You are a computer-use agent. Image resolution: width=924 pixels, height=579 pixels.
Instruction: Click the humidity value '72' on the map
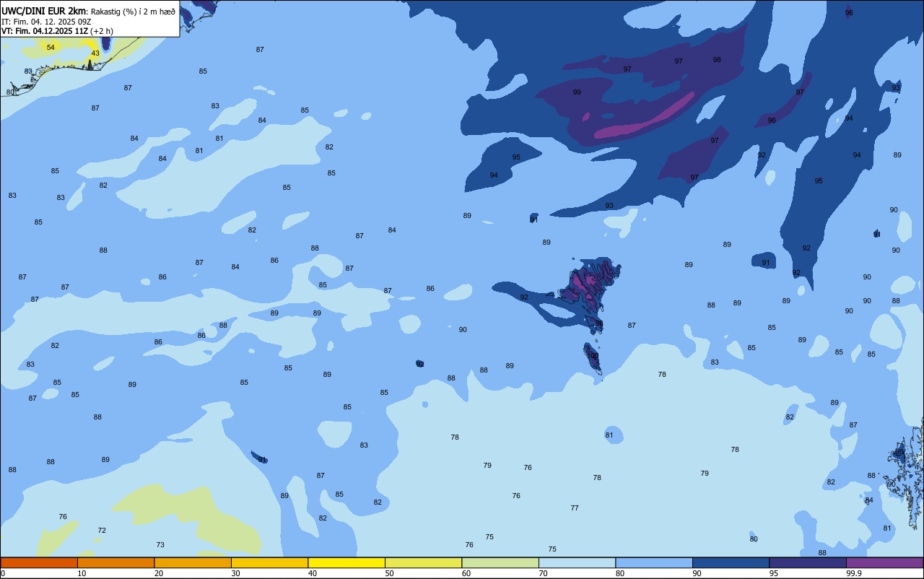102,531
